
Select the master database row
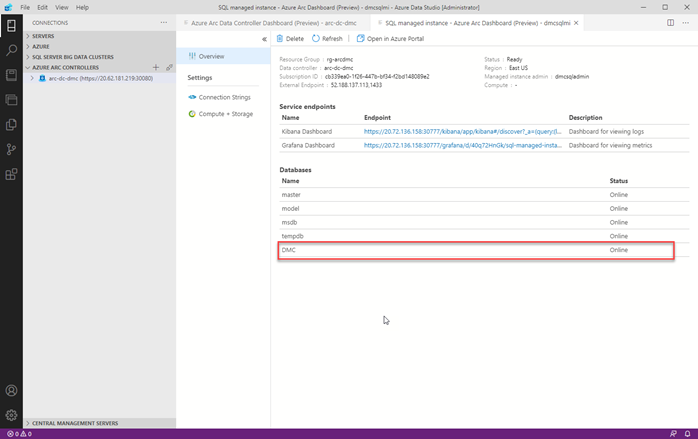click(x=484, y=195)
